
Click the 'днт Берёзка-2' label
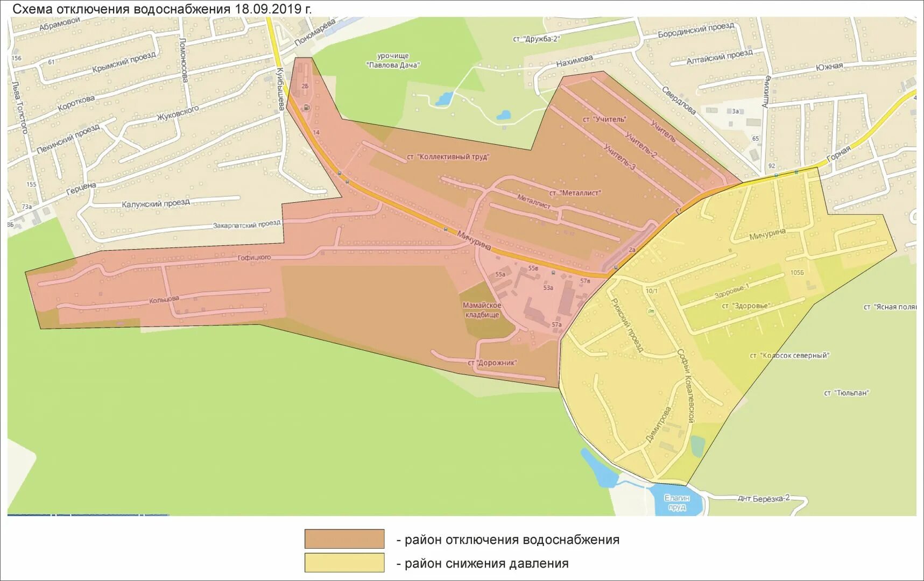pyautogui.click(x=764, y=499)
